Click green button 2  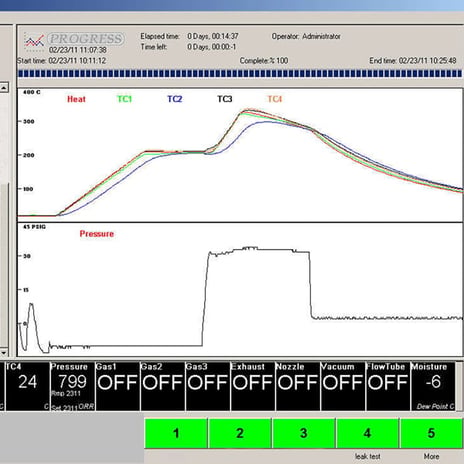tap(240, 433)
